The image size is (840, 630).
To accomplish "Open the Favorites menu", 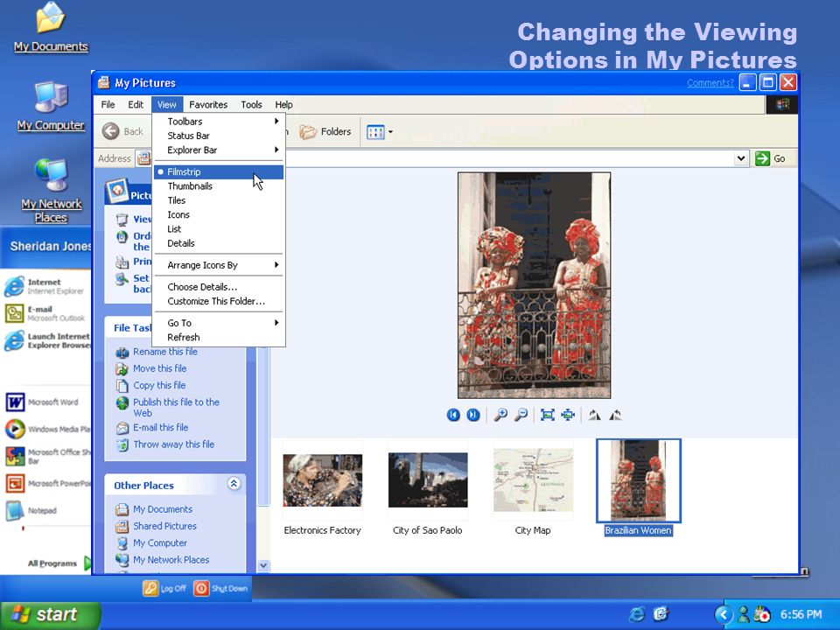I will (x=208, y=105).
